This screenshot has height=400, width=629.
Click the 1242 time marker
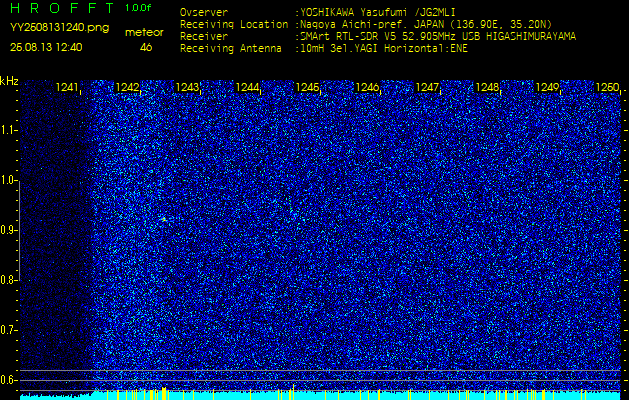[x=127, y=87]
